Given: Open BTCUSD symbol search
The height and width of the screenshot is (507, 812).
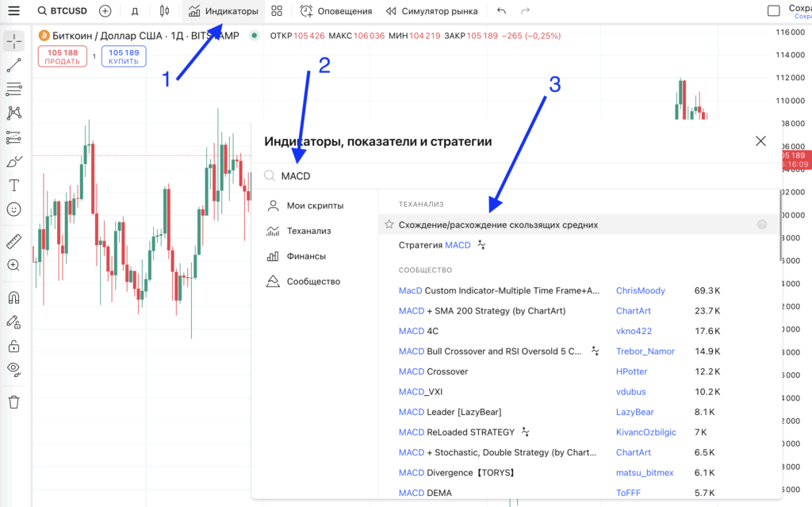Looking at the screenshot, I should 62,11.
